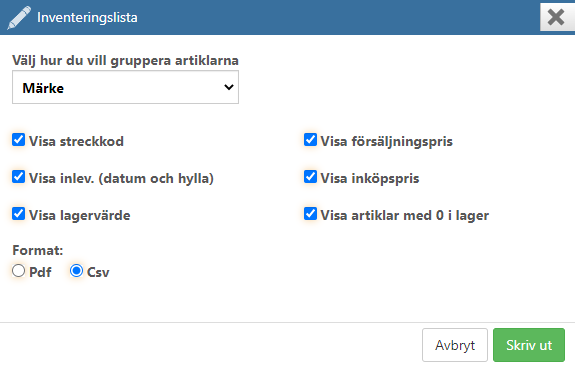Uncheck the Visa streckkod checkbox
The image size is (575, 365).
(x=18, y=140)
